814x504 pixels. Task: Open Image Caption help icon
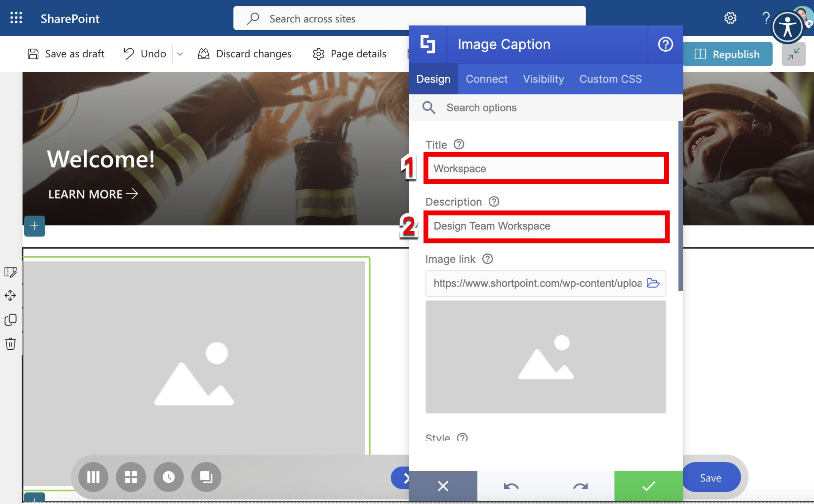665,44
